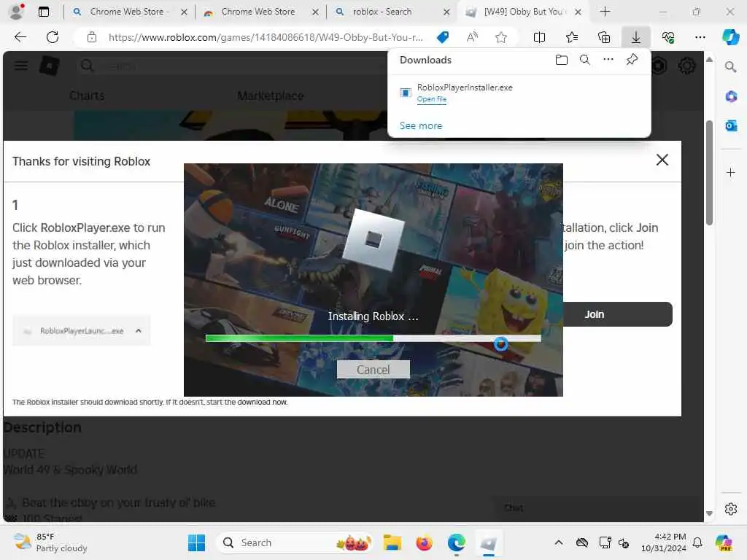Open Split screen icon
Image resolution: width=747 pixels, height=560 pixels.
point(539,37)
